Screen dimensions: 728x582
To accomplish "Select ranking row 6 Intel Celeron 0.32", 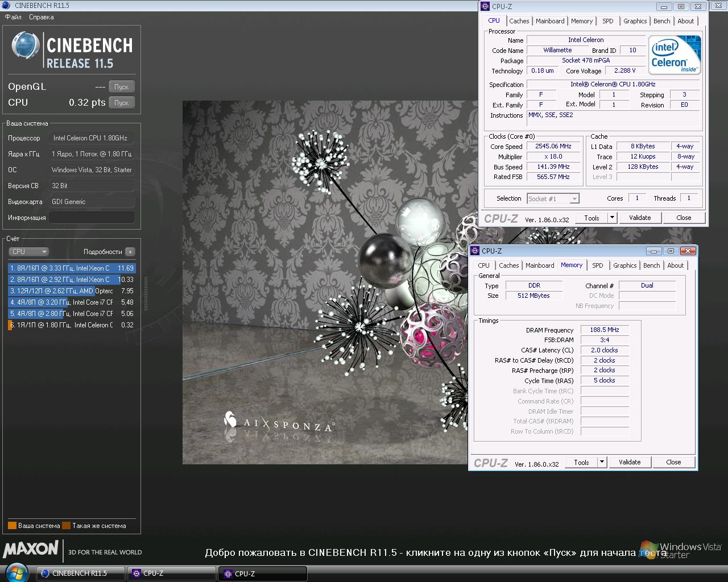I will click(72, 325).
